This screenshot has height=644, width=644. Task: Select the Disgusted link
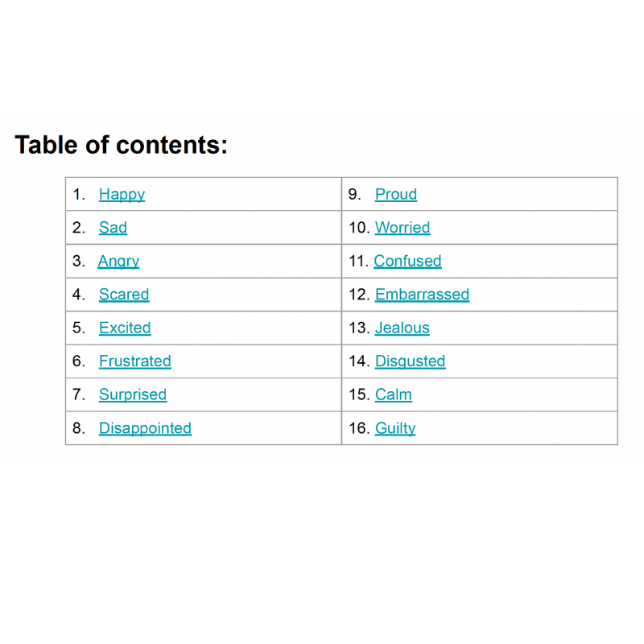tap(410, 361)
